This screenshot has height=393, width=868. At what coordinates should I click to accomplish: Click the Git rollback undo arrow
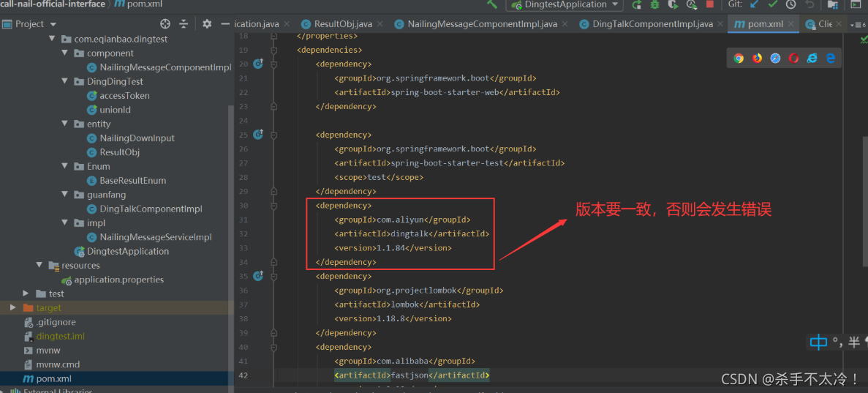pyautogui.click(x=809, y=4)
